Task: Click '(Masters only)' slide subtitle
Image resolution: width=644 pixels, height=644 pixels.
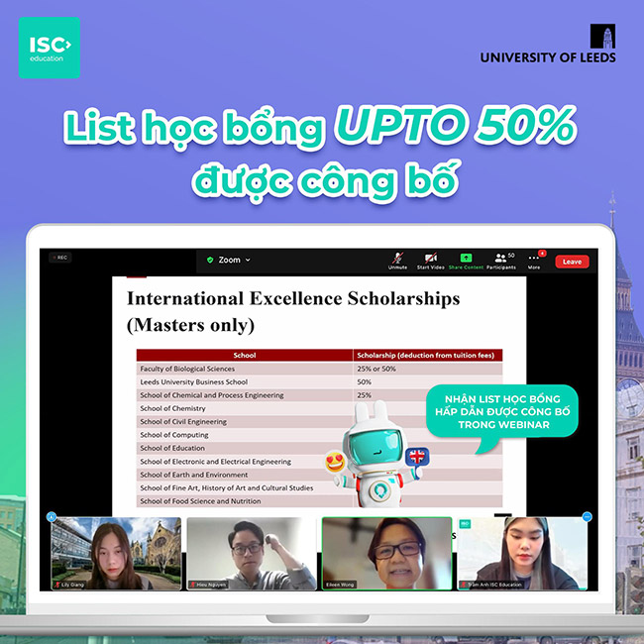Action: point(190,325)
